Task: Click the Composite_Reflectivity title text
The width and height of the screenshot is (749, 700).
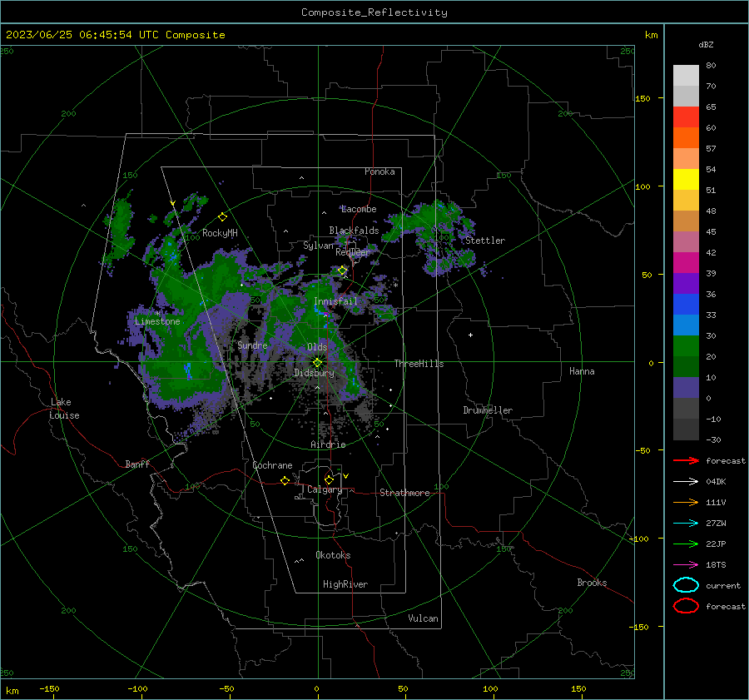Action: click(x=374, y=12)
